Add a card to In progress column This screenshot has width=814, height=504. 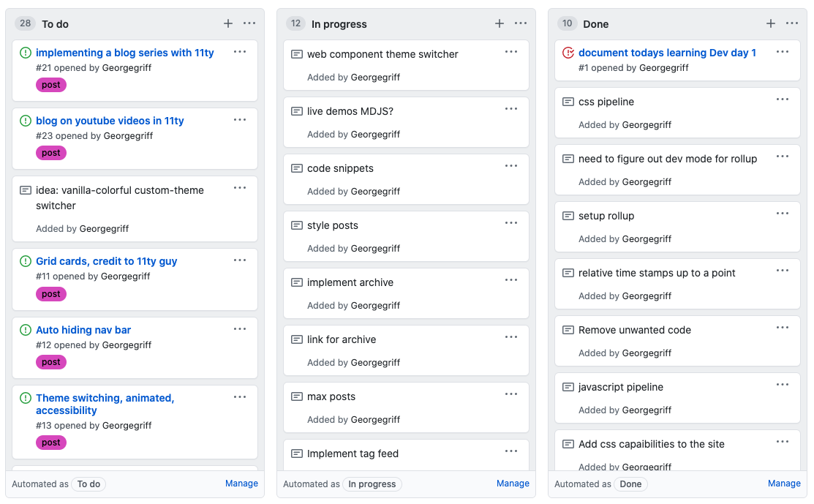click(500, 23)
